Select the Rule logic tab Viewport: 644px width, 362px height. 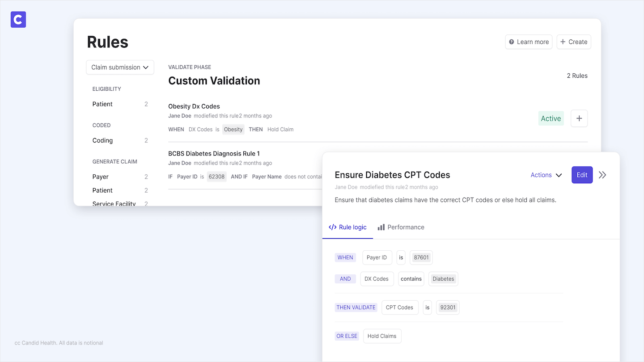point(347,227)
